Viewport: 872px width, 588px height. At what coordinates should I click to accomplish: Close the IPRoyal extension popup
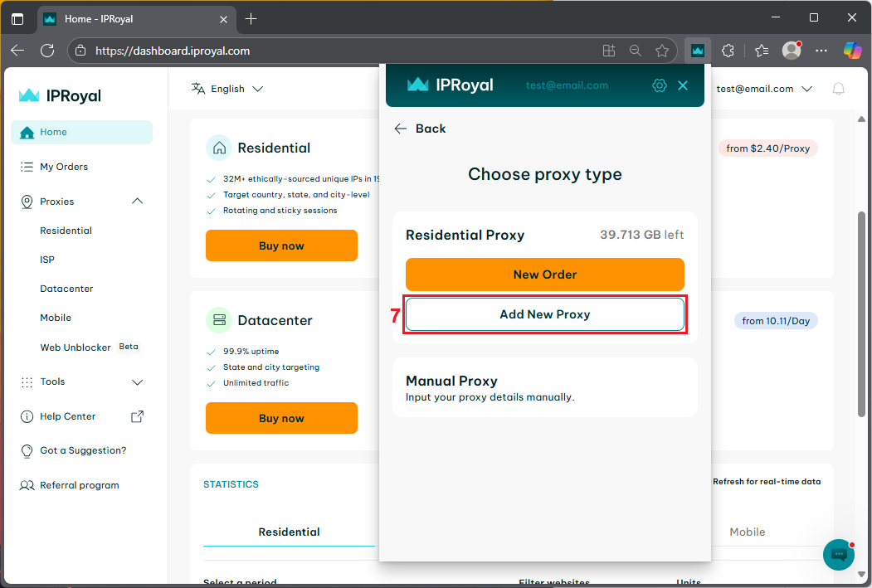coord(683,85)
